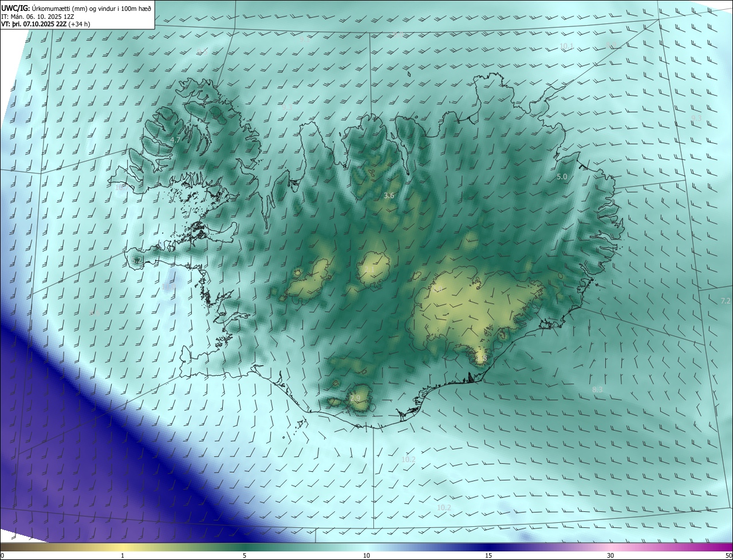Click the '7.2' value label near the right edge
733x560 pixels.
[x=726, y=301]
